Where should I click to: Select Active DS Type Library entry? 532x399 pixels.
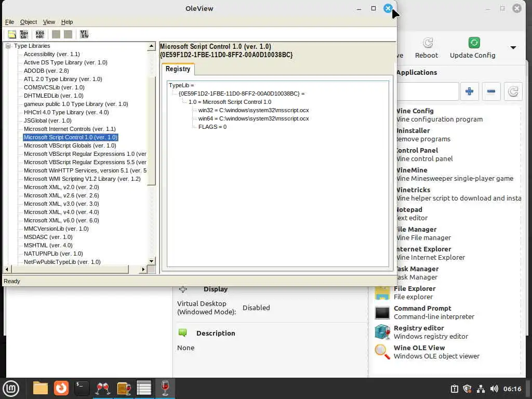coord(65,62)
